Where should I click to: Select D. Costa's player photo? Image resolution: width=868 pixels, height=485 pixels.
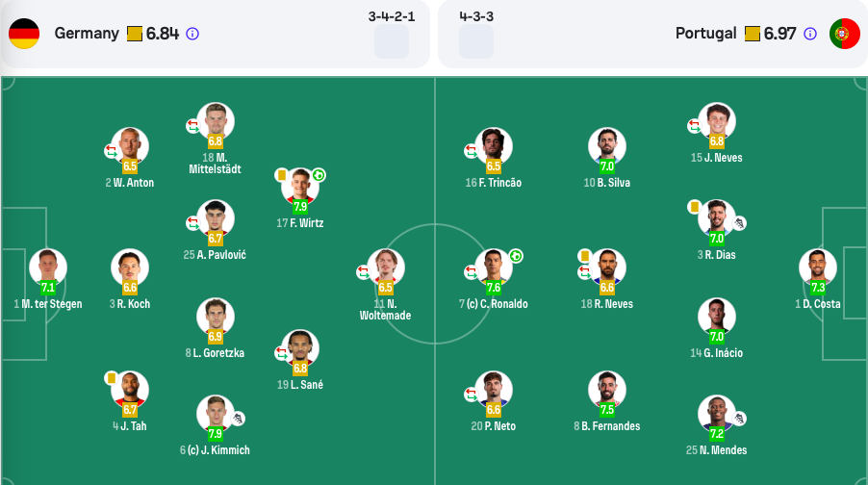[x=818, y=267]
